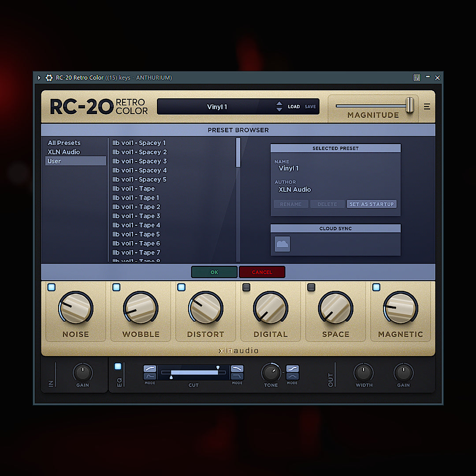Click the gear settings icon in title bar
This screenshot has height=476, width=476.
coord(49,78)
